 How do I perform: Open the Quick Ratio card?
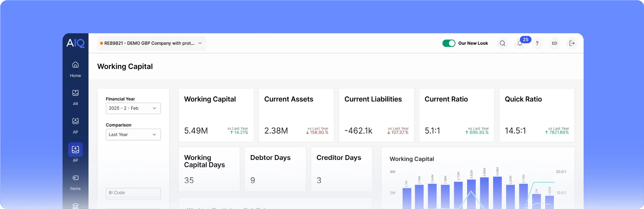(537, 115)
